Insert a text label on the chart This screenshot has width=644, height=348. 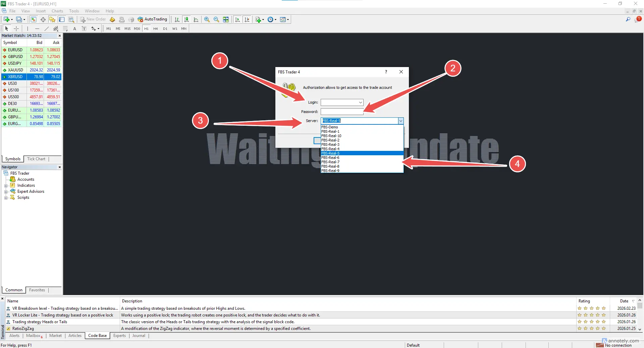pos(84,28)
